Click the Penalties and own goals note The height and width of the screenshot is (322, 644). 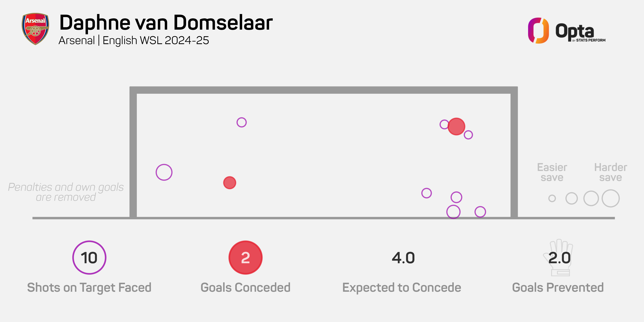coord(66,192)
